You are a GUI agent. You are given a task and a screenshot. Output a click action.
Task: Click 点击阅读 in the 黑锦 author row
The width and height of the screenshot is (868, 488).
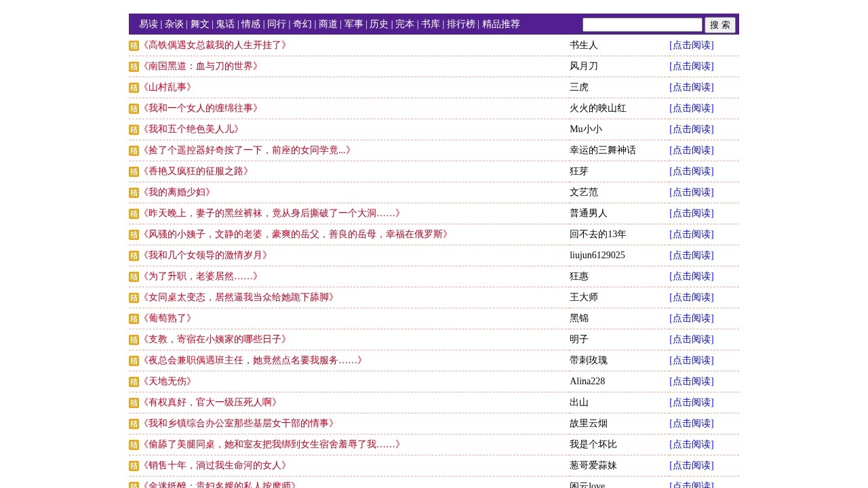(x=691, y=319)
